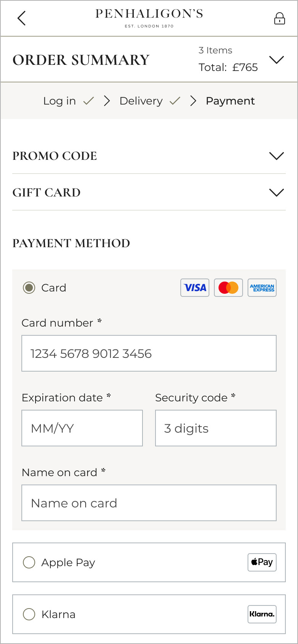Open the Gift Card section
The image size is (298, 644).
click(x=277, y=192)
